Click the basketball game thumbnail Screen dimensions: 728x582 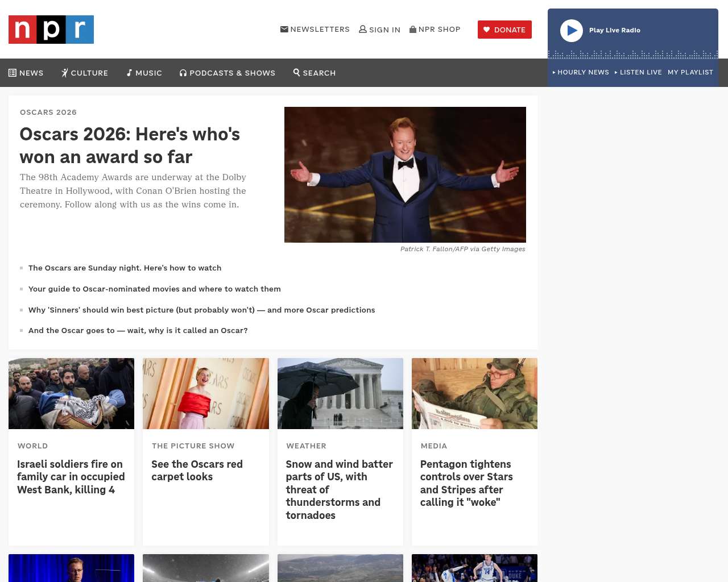point(474,568)
